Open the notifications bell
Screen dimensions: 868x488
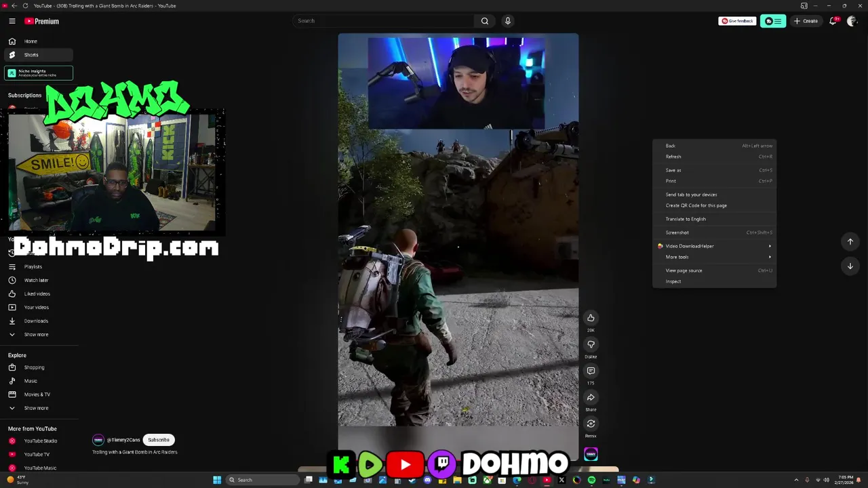(x=833, y=21)
